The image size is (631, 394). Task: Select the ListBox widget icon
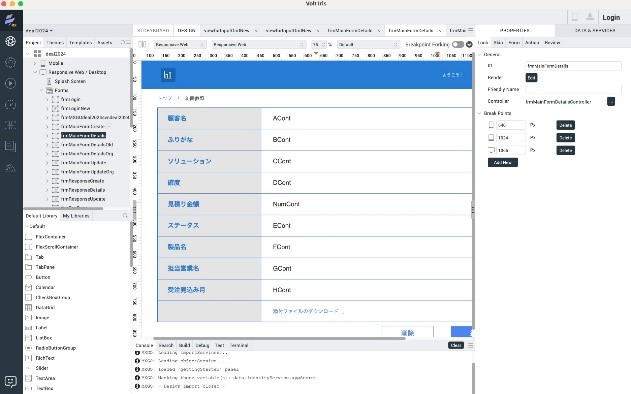(29, 338)
